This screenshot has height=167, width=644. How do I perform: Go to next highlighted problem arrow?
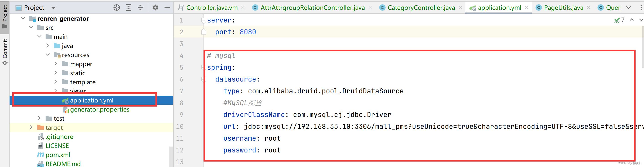click(x=641, y=20)
